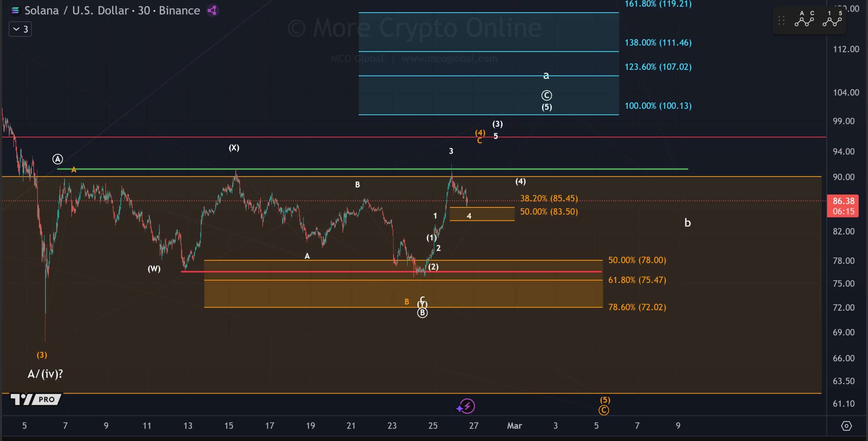
Task: Click the Solana logo icon
Action: tap(15, 11)
